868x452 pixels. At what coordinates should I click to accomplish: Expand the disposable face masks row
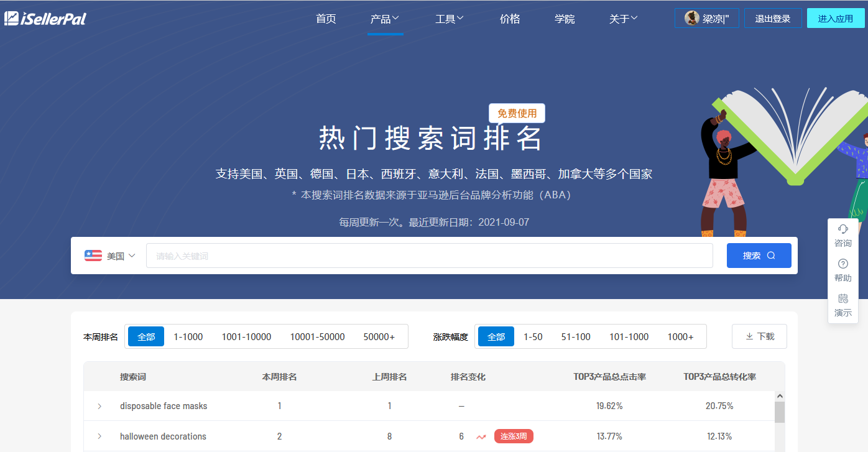(99, 406)
